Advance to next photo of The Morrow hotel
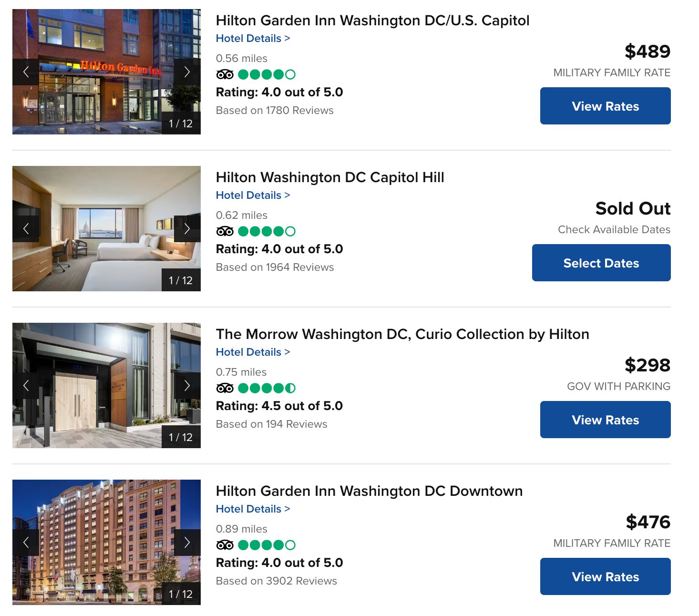The image size is (699, 616). point(186,386)
